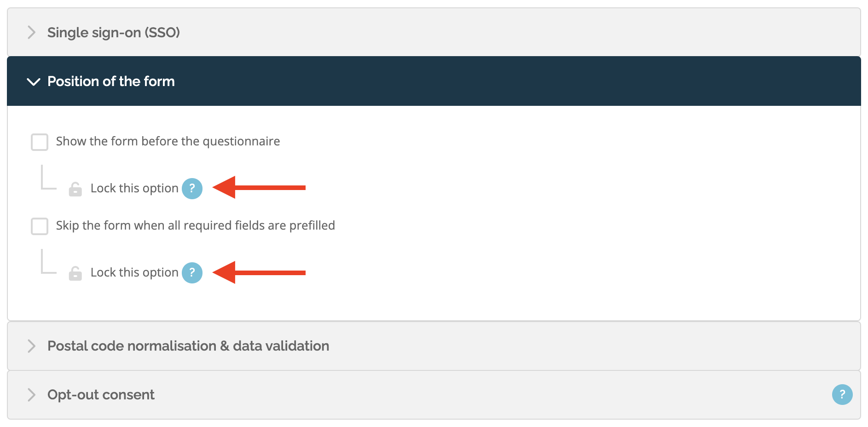
Task: Click the chevron on Postal code normalisation header
Action: tap(32, 346)
